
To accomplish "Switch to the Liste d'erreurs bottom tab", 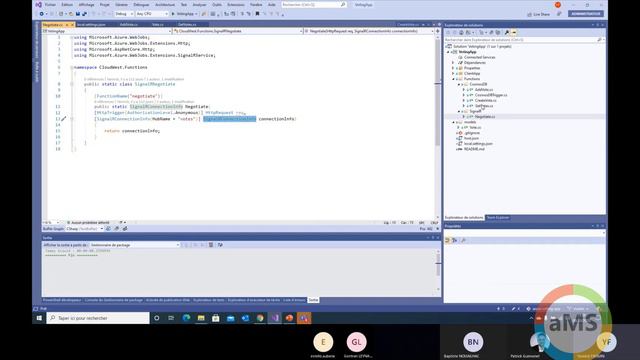I will [x=294, y=300].
